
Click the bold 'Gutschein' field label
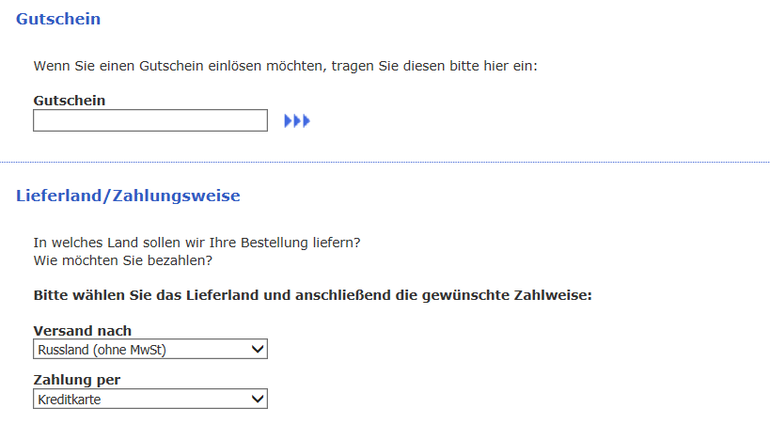click(69, 100)
